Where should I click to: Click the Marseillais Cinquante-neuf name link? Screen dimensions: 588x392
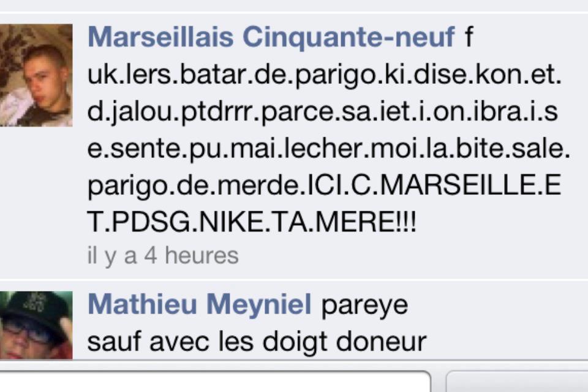[x=271, y=37]
